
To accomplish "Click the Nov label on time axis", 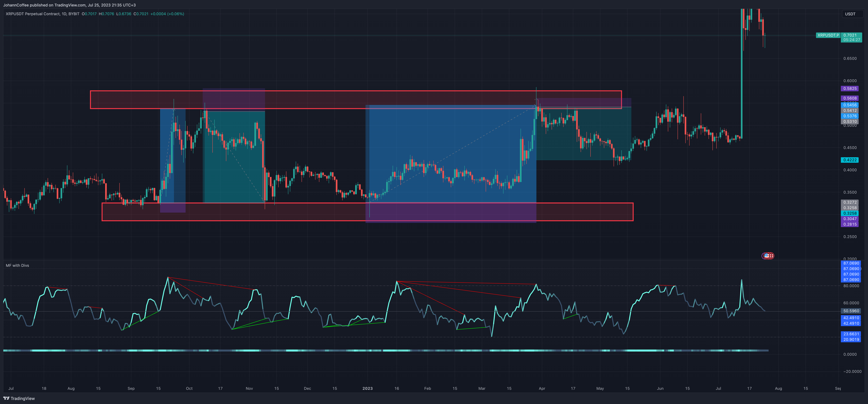I will (249, 388).
